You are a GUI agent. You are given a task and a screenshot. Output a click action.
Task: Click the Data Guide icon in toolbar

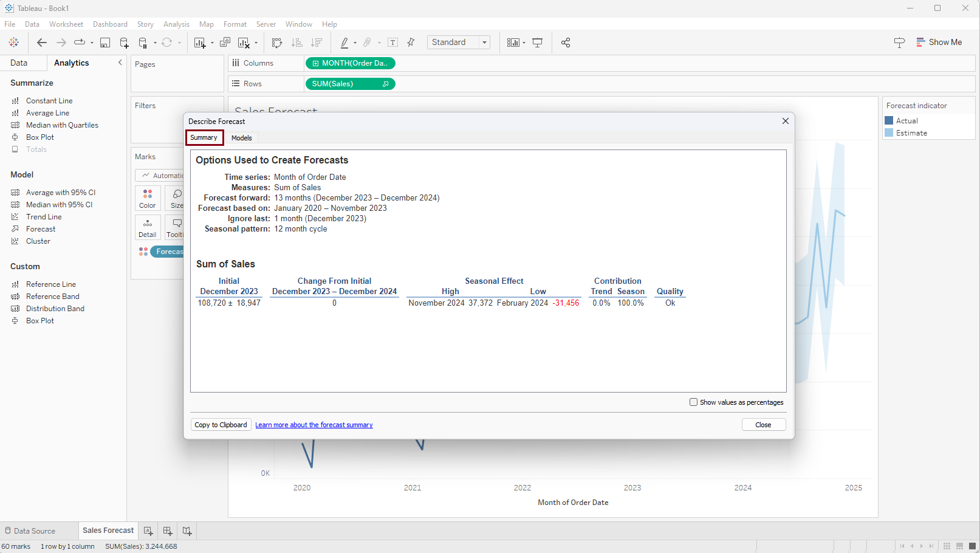pos(899,43)
